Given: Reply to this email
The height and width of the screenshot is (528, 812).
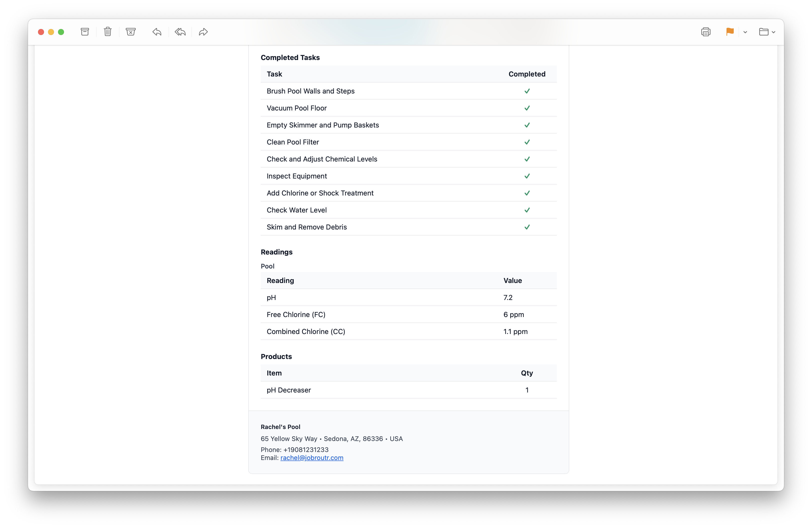Looking at the screenshot, I should [x=157, y=32].
